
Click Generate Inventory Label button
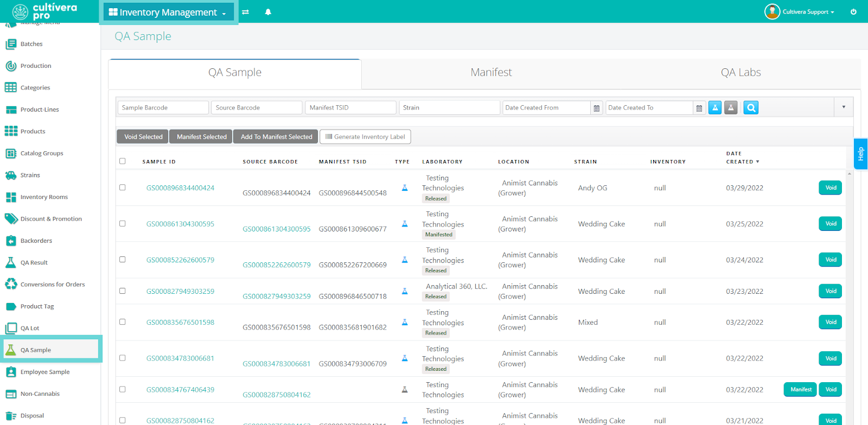pos(365,137)
